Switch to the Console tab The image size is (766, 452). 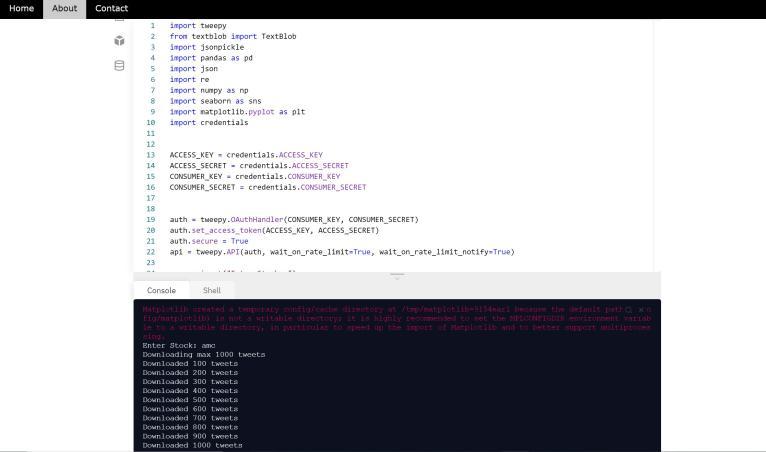[x=161, y=290]
